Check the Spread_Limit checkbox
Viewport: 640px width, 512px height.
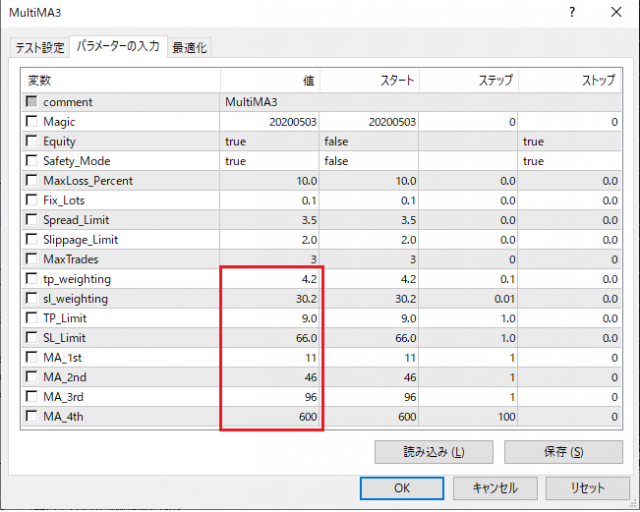click(31, 219)
